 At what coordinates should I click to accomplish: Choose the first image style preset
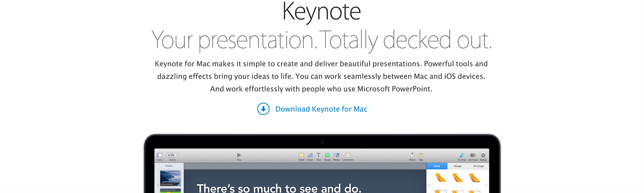(x=441, y=177)
